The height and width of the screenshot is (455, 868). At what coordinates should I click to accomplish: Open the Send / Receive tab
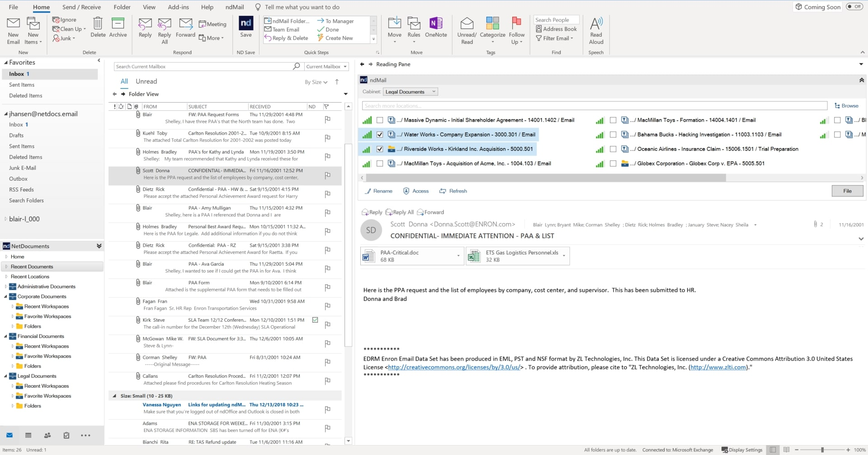click(x=81, y=7)
